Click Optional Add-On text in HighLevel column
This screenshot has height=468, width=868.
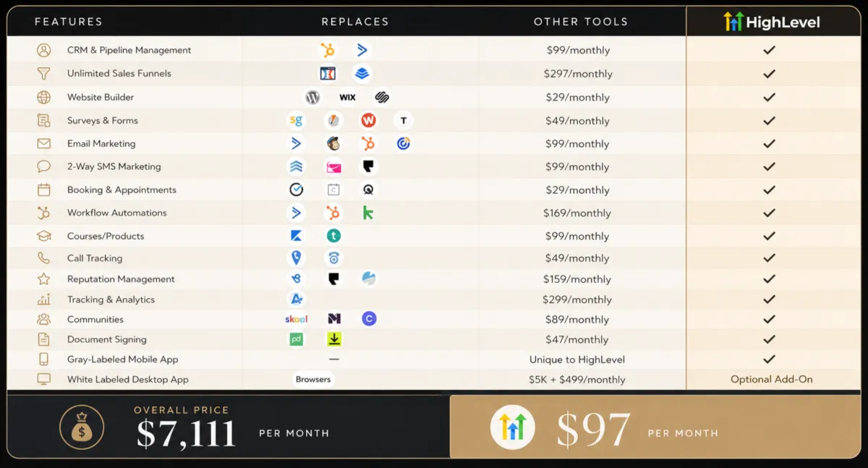click(771, 379)
